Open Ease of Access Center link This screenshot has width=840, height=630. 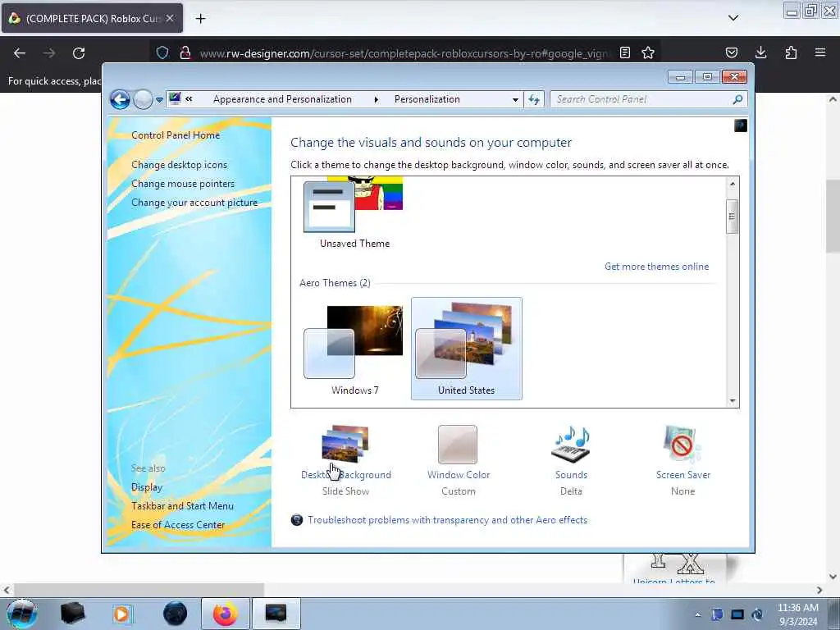click(178, 524)
